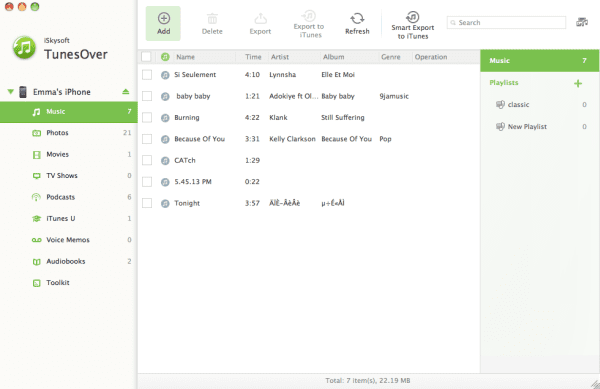Click artist Klank
600x389 pixels.
pyautogui.click(x=278, y=117)
